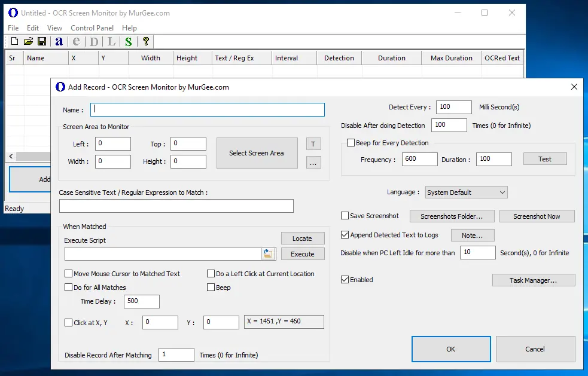Open the Edit menu

pyautogui.click(x=33, y=28)
